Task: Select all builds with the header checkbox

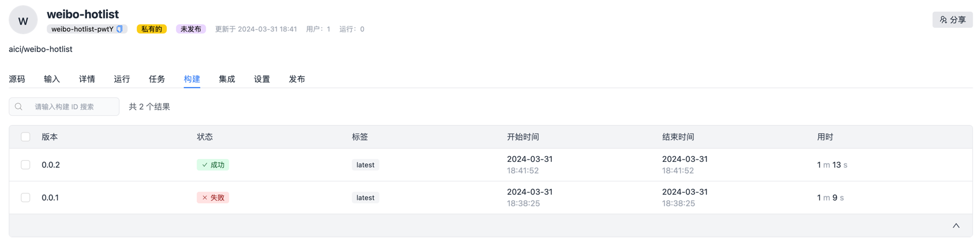Action: coord(25,137)
